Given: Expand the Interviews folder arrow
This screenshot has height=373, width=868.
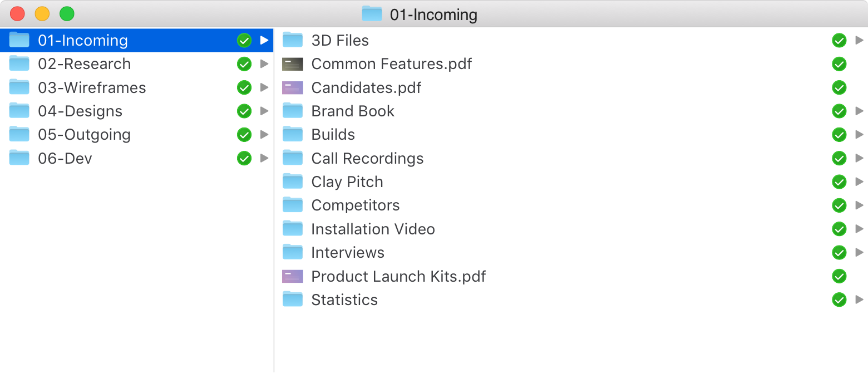Looking at the screenshot, I should (859, 253).
